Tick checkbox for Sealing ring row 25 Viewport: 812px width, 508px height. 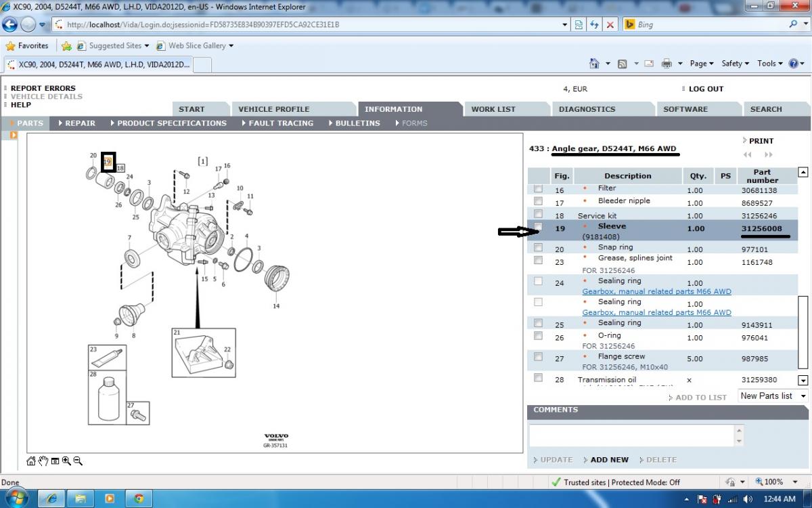click(x=538, y=323)
